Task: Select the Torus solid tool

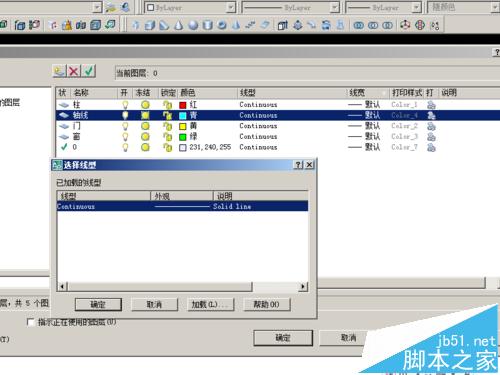Action: click(222, 25)
